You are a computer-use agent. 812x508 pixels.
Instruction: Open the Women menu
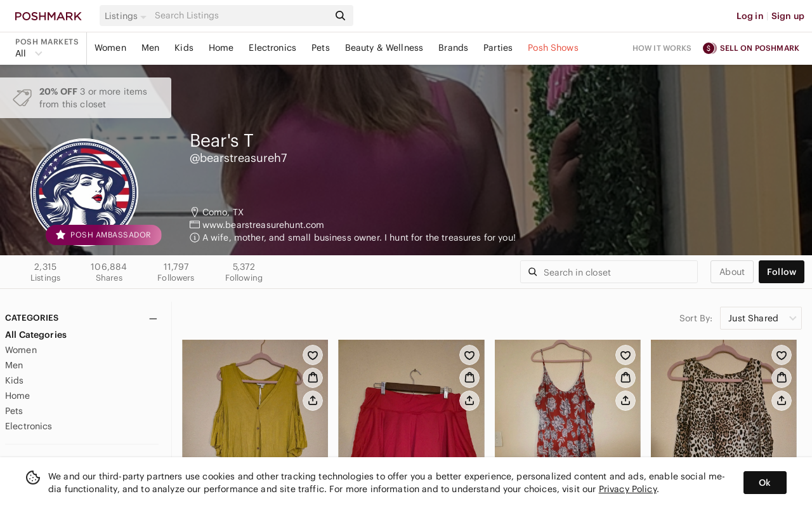110,48
